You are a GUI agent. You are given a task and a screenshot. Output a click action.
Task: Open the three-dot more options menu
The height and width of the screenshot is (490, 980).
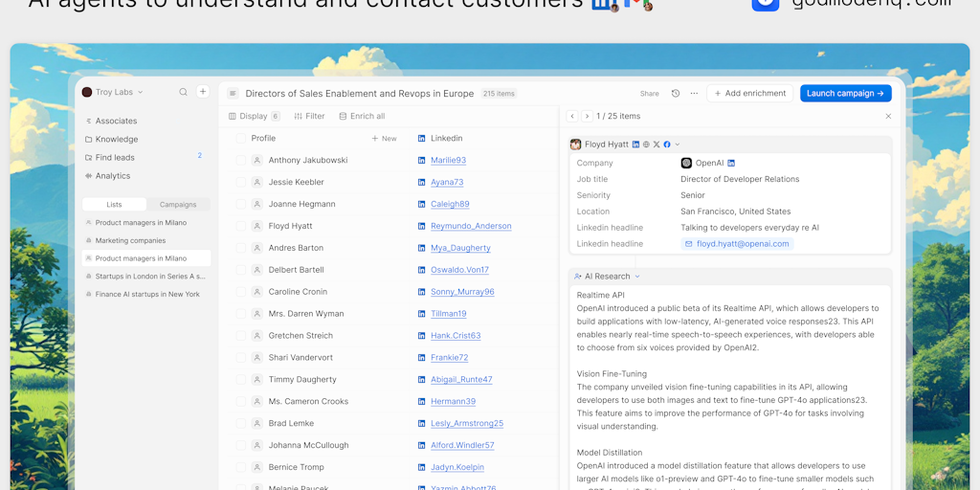694,93
